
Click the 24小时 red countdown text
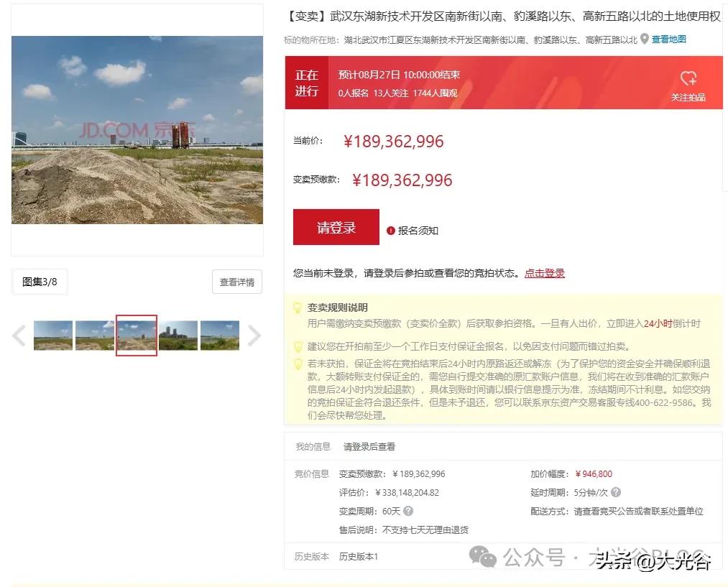(658, 323)
